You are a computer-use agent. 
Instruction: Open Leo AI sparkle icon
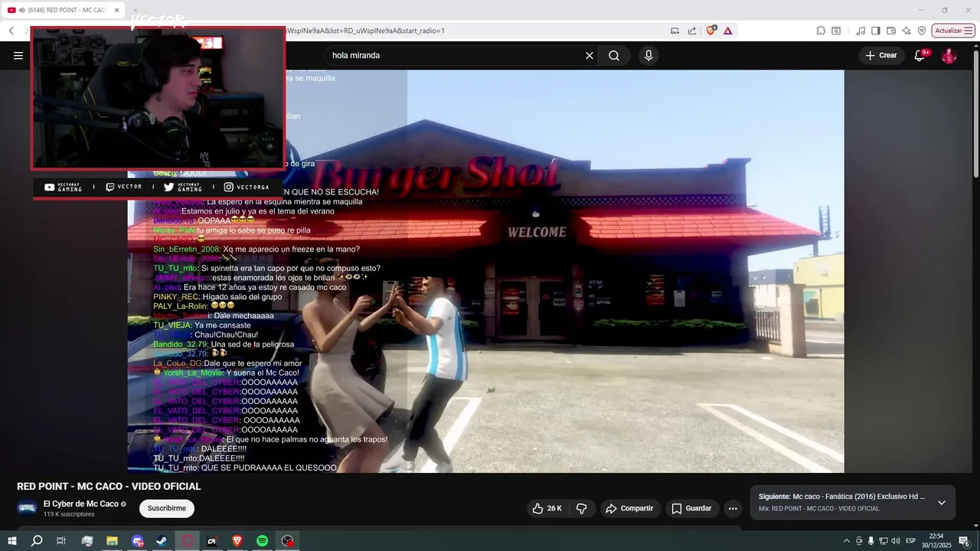[906, 31]
